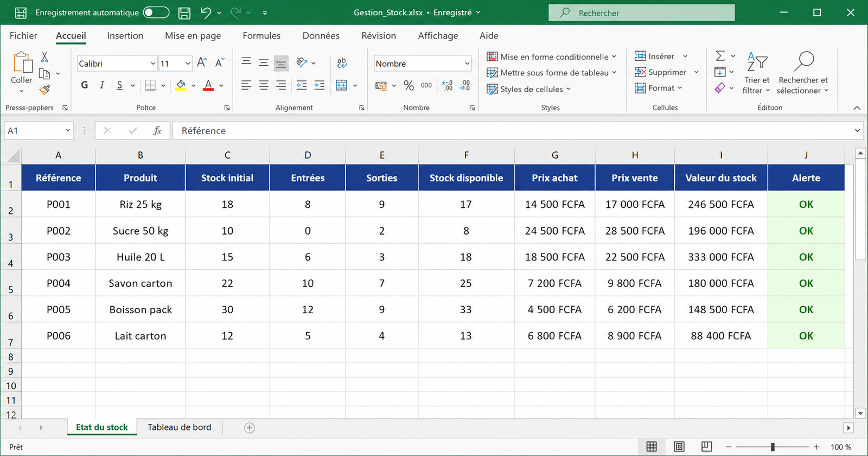The width and height of the screenshot is (868, 456).
Task: Open the Calibri font dropdown
Action: click(x=152, y=64)
